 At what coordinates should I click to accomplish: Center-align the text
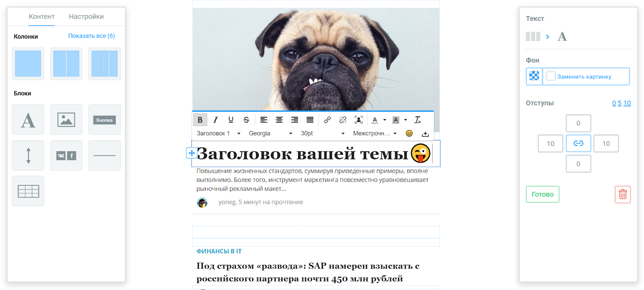279,120
